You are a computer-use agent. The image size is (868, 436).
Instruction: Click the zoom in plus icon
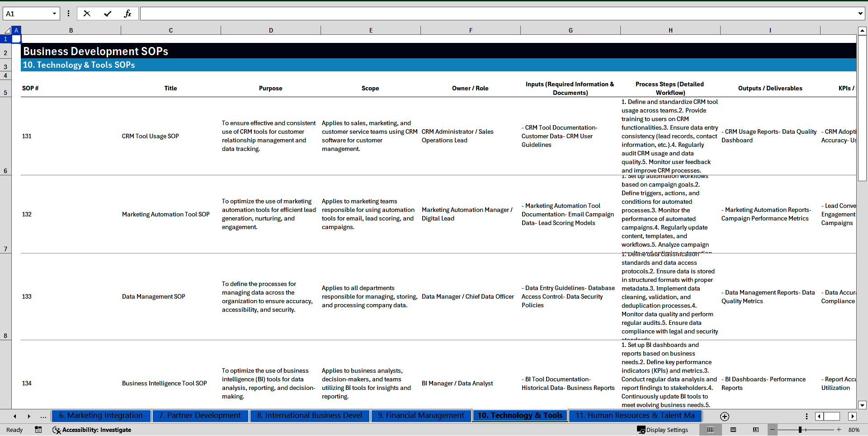coord(839,430)
